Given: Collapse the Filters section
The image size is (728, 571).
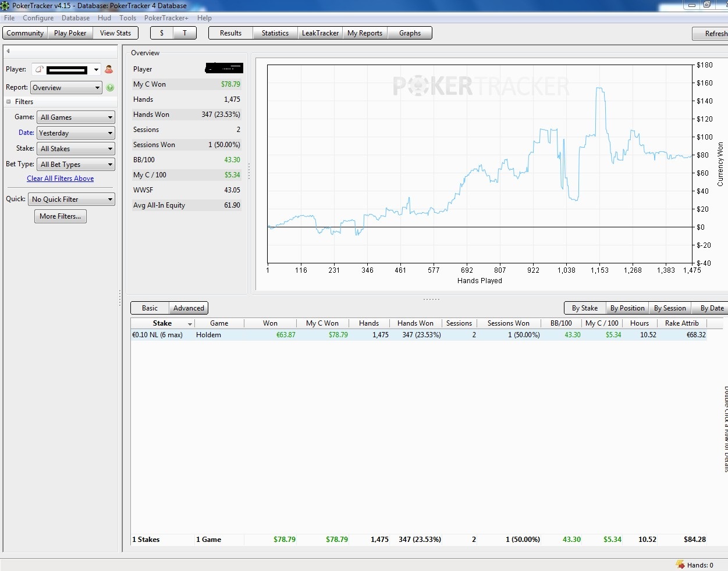Looking at the screenshot, I should [x=9, y=102].
